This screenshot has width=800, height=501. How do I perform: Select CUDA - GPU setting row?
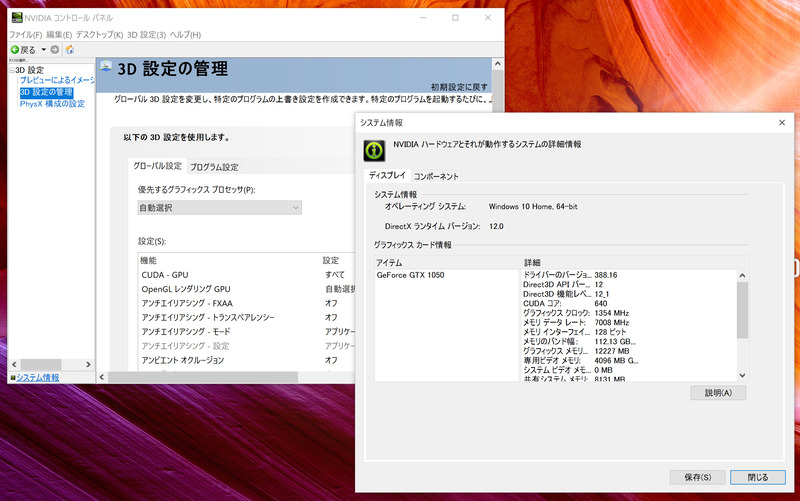click(x=247, y=274)
